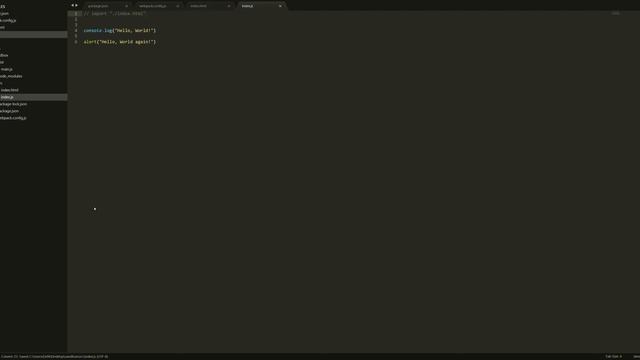The height and width of the screenshot is (360, 640).
Task: Close the webpack.config.js editor tab
Action: pos(178,6)
